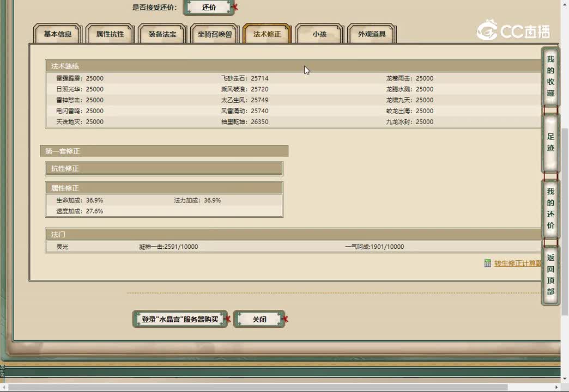Click the scroll right arrow at bottom
Screen dimensions: 569x392
(556, 387)
